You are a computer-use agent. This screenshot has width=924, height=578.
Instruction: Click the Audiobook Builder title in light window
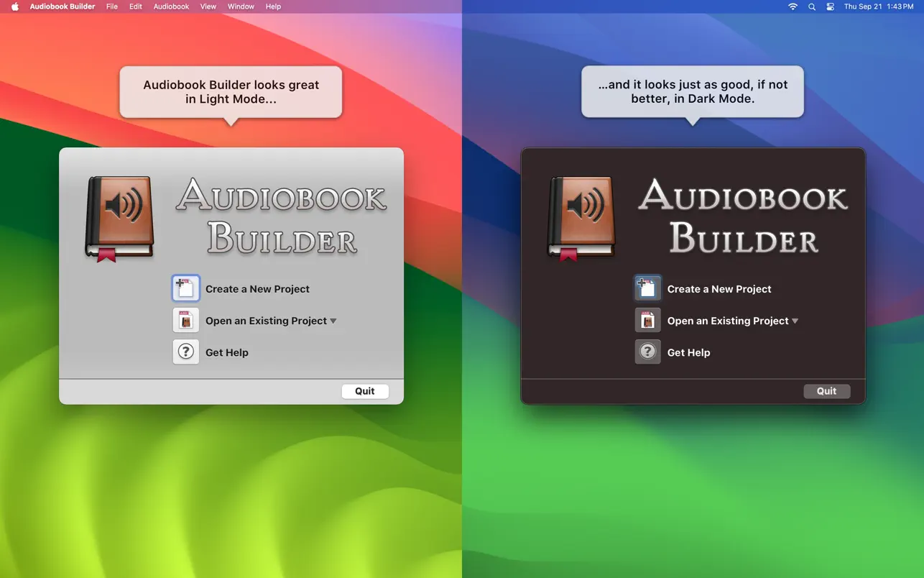282,216
